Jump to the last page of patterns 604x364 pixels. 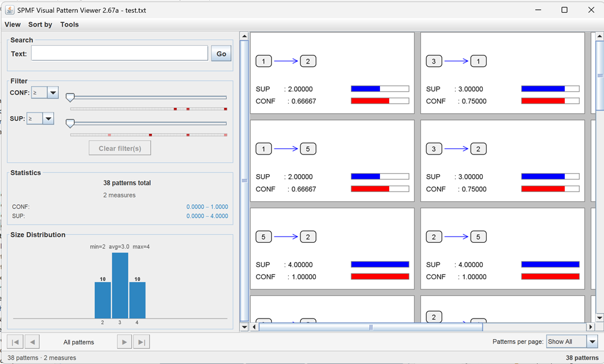(x=141, y=342)
